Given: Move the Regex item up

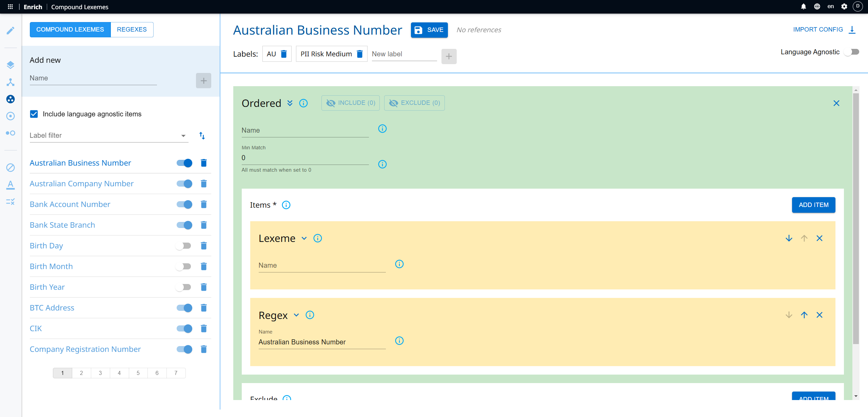Looking at the screenshot, I should (x=804, y=315).
